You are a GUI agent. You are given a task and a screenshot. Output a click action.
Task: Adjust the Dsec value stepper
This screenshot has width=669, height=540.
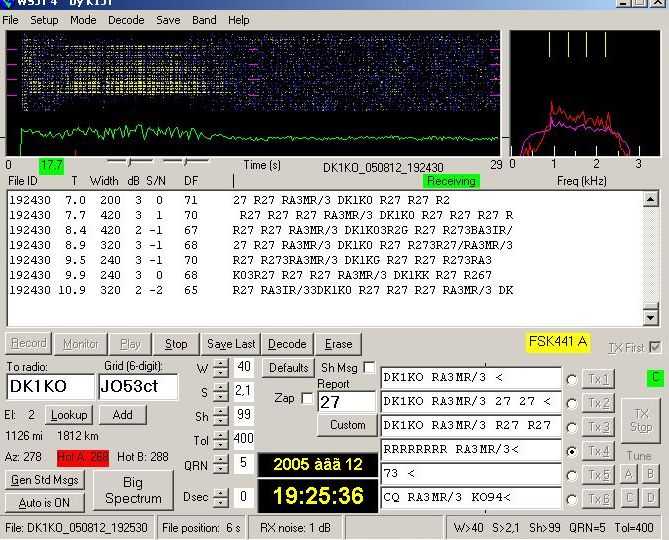(220, 497)
